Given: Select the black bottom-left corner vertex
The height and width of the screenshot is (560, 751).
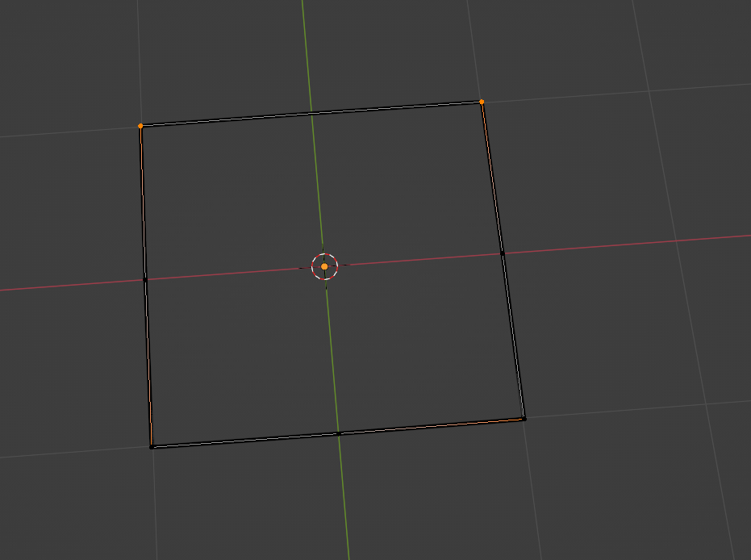Looking at the screenshot, I should [152, 447].
